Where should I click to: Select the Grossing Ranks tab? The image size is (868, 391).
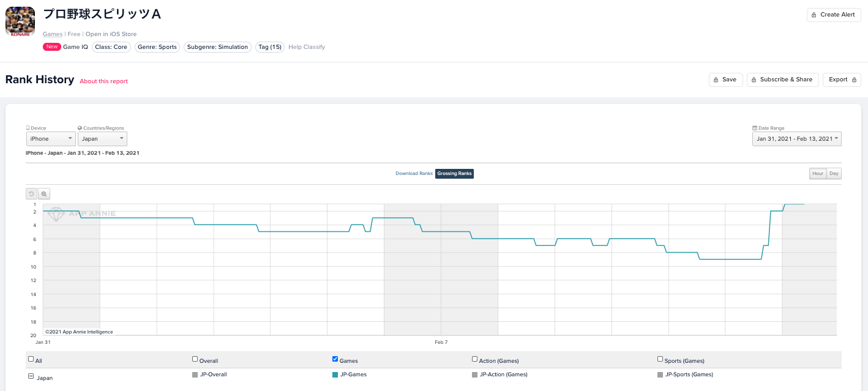pos(455,174)
